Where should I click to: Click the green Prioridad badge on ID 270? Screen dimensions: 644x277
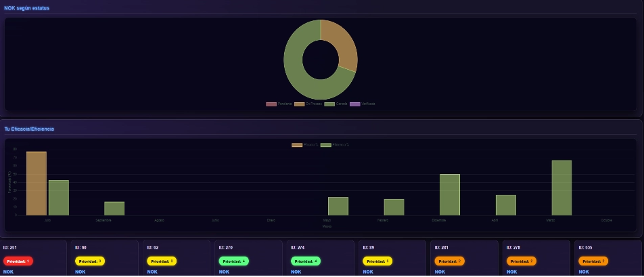pyautogui.click(x=233, y=261)
